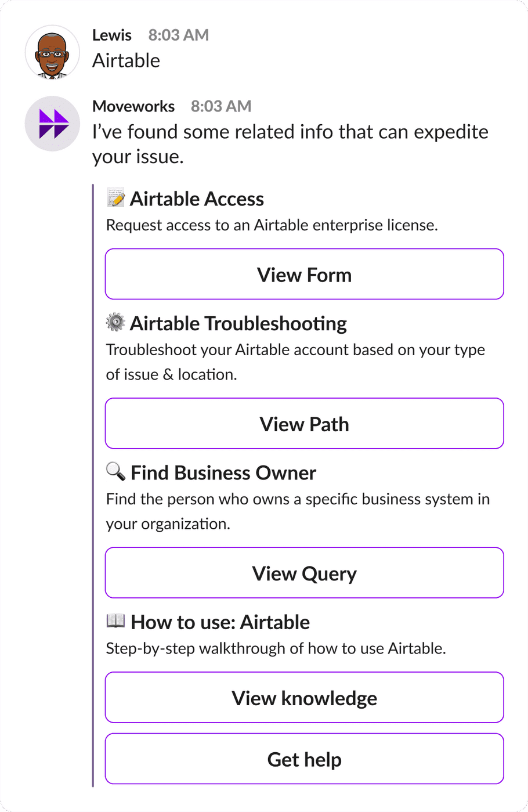Click the Moveworks sender name
Viewport: 528px width, 812px height.
133,107
